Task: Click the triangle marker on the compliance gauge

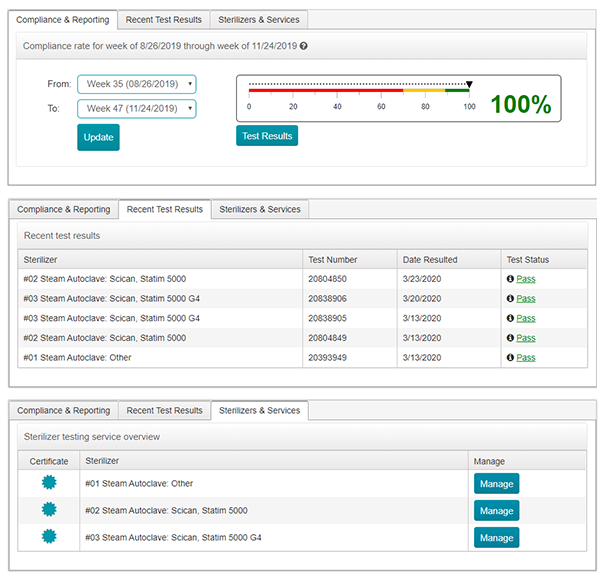Action: pos(469,85)
